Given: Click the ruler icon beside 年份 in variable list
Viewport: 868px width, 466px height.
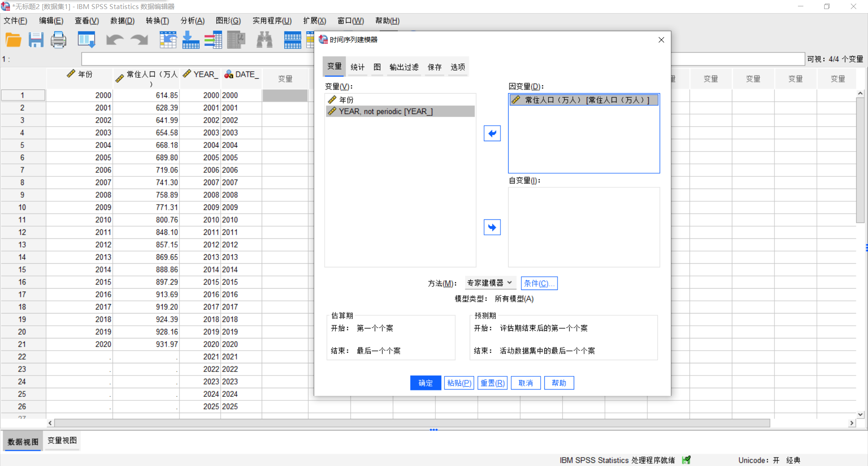Looking at the screenshot, I should click(x=332, y=100).
